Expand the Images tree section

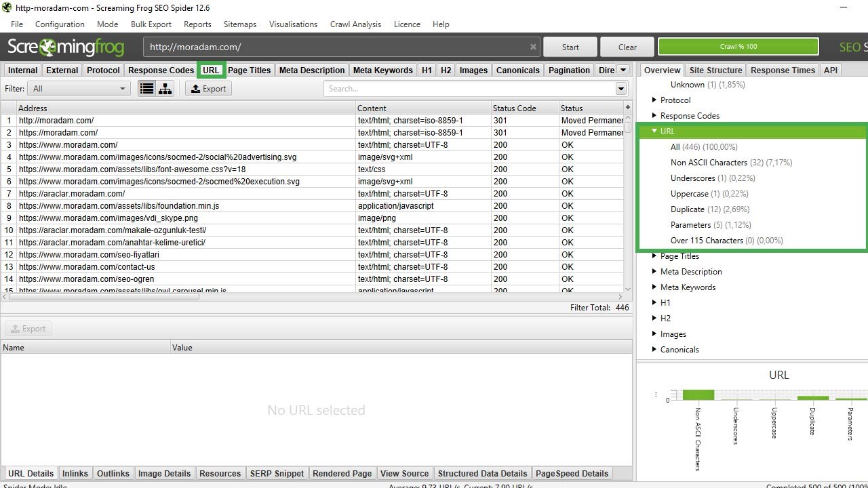pos(654,333)
